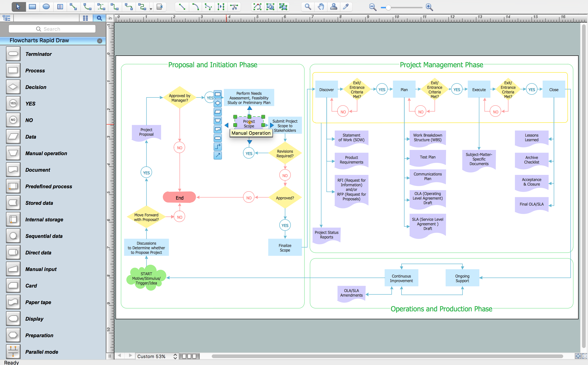Open the zoom level dropdown at 53%

click(x=155, y=356)
